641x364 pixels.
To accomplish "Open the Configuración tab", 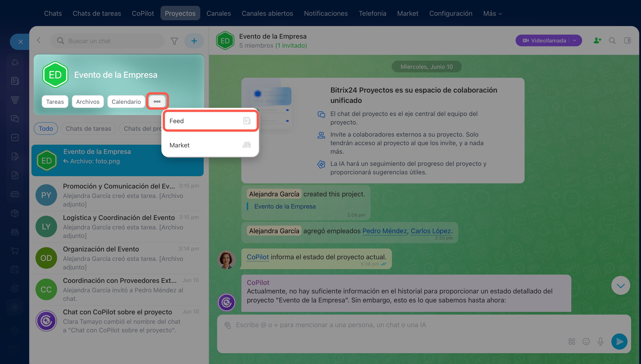I will pyautogui.click(x=451, y=13).
